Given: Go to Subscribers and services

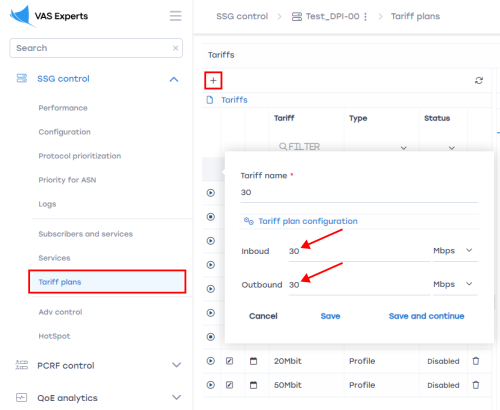Looking at the screenshot, I should pos(86,234).
